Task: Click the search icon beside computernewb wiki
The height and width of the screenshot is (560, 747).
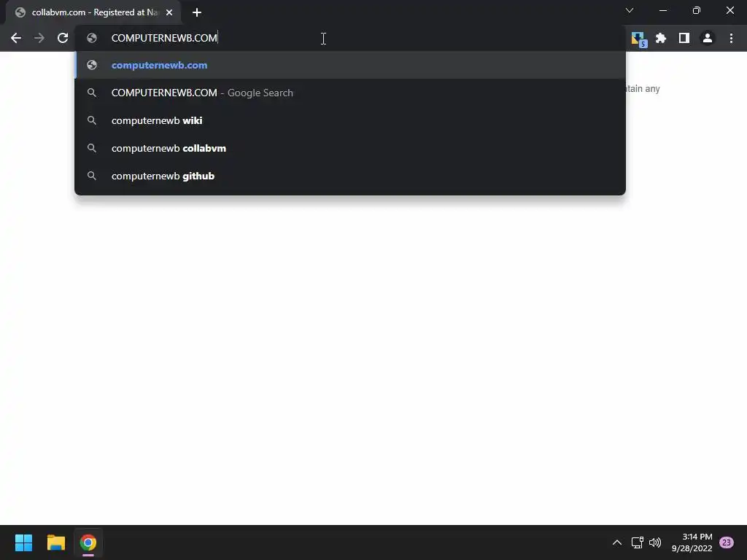Action: coord(92,120)
